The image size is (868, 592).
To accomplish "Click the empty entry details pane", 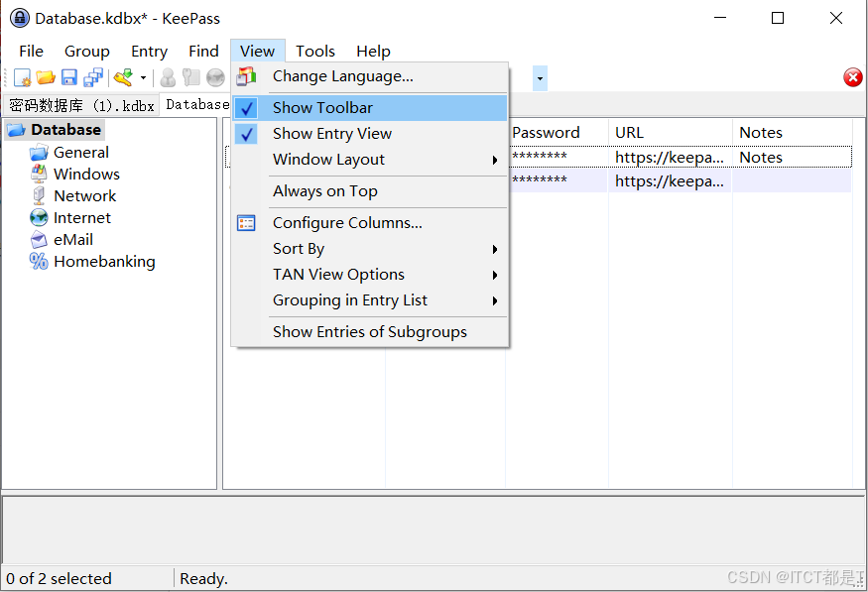I will (434, 531).
